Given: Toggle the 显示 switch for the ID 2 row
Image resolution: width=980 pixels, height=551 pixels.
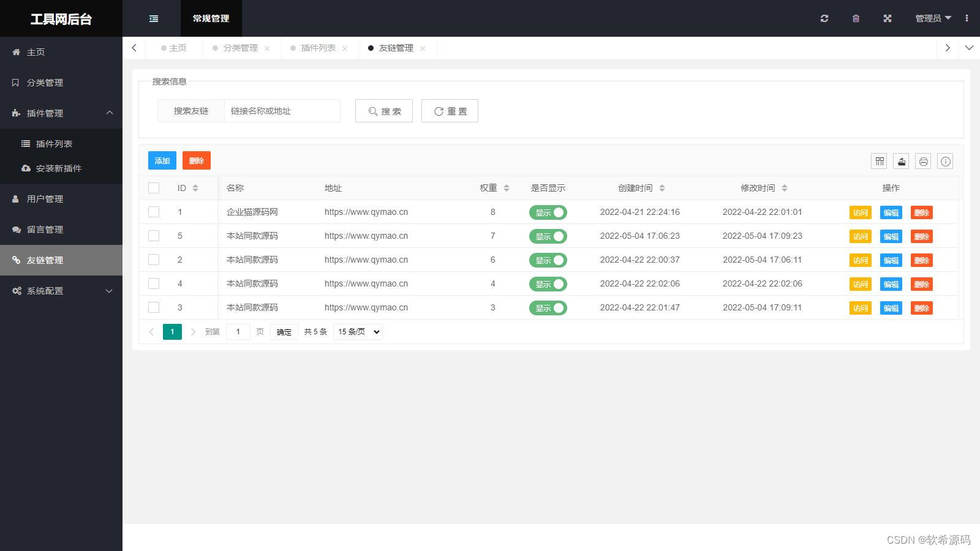Looking at the screenshot, I should click(x=548, y=260).
